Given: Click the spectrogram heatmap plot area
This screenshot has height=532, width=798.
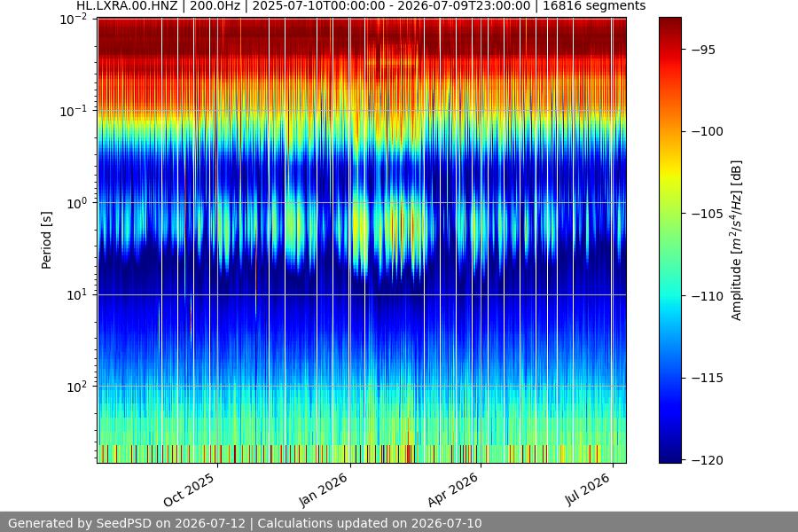Looking at the screenshot, I should [x=362, y=240].
